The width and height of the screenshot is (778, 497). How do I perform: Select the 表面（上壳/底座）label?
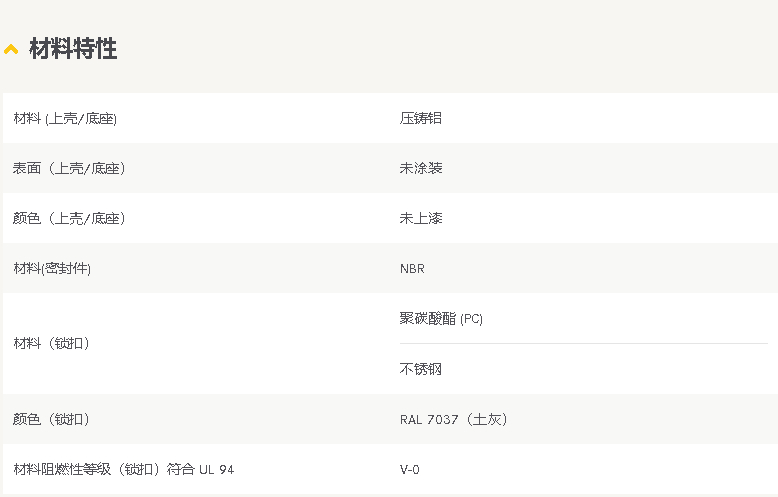[69, 168]
